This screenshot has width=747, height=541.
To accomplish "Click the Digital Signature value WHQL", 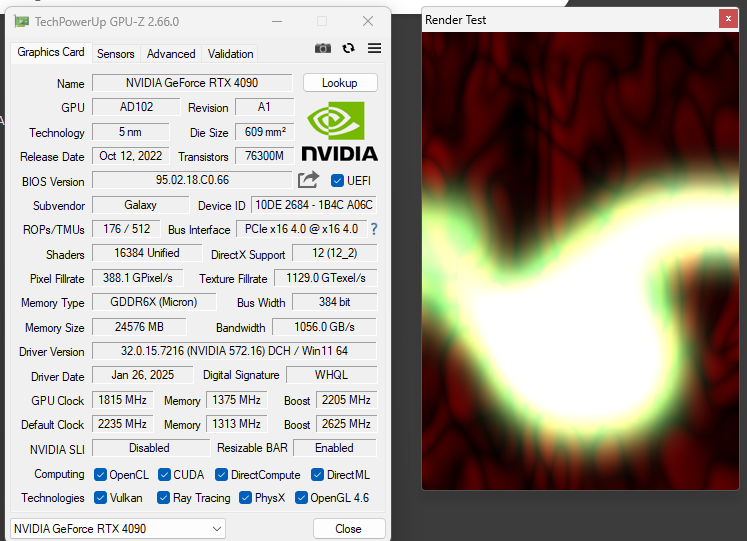I will [x=332, y=375].
